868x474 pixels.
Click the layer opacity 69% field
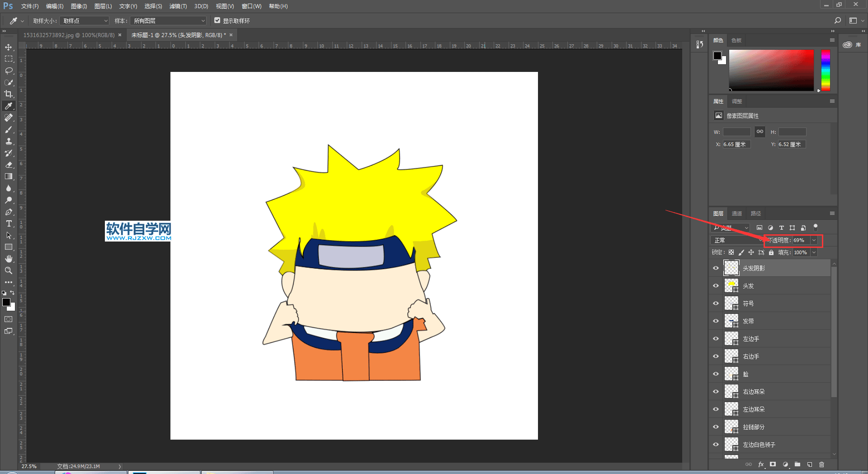click(x=800, y=240)
